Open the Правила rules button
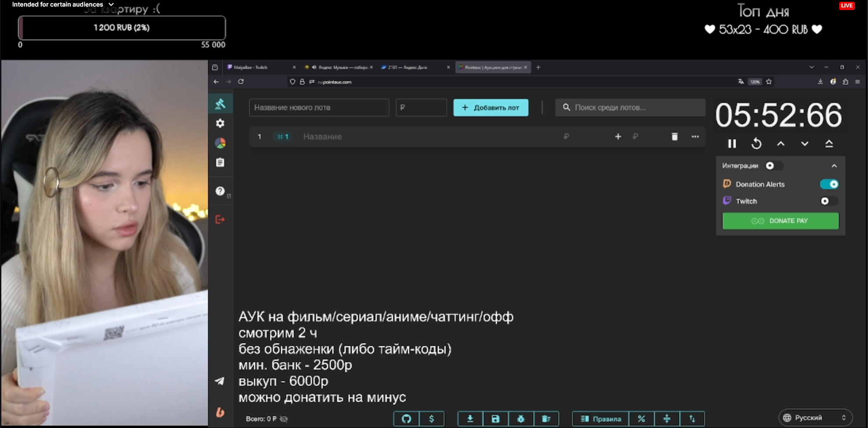The image size is (868, 428). click(x=601, y=419)
